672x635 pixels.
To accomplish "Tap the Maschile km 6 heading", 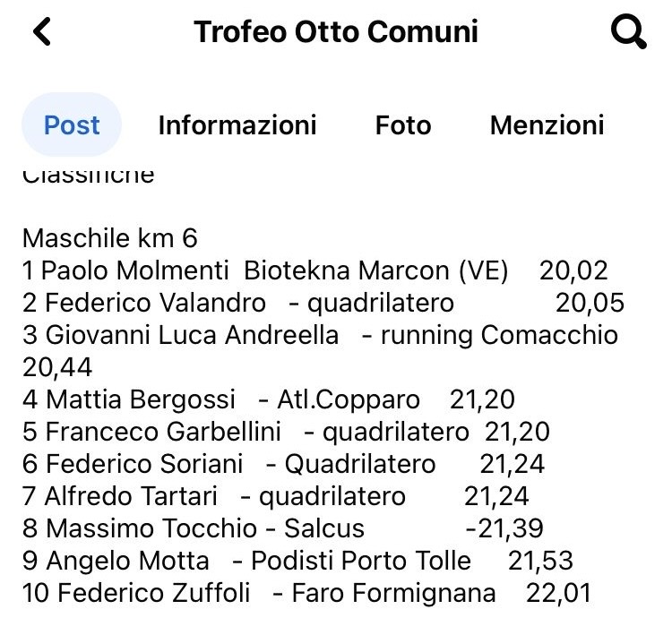I will tap(109, 238).
